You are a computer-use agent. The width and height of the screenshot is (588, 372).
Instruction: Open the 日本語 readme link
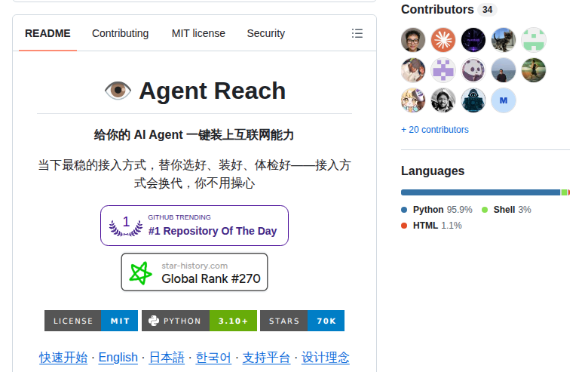167,358
